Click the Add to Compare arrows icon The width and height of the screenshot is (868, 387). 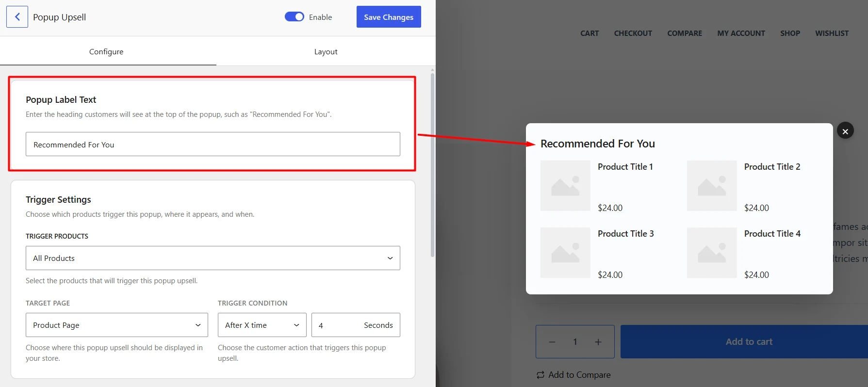tap(540, 375)
